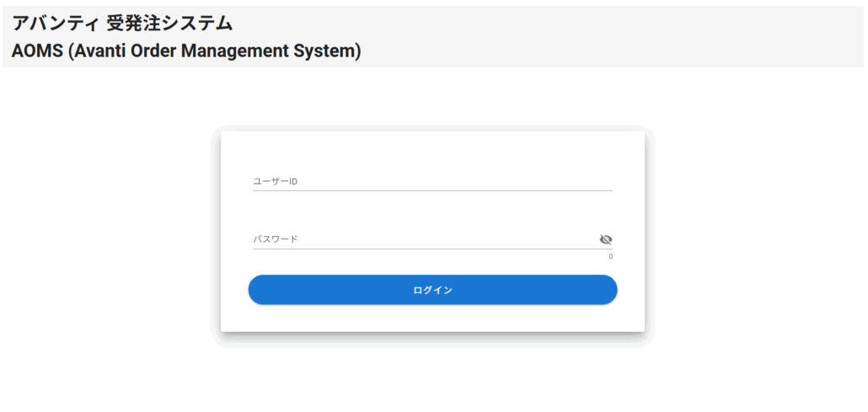Select the ユーザーID placeholder label
Viewport: 868px width, 412px height.
275,181
